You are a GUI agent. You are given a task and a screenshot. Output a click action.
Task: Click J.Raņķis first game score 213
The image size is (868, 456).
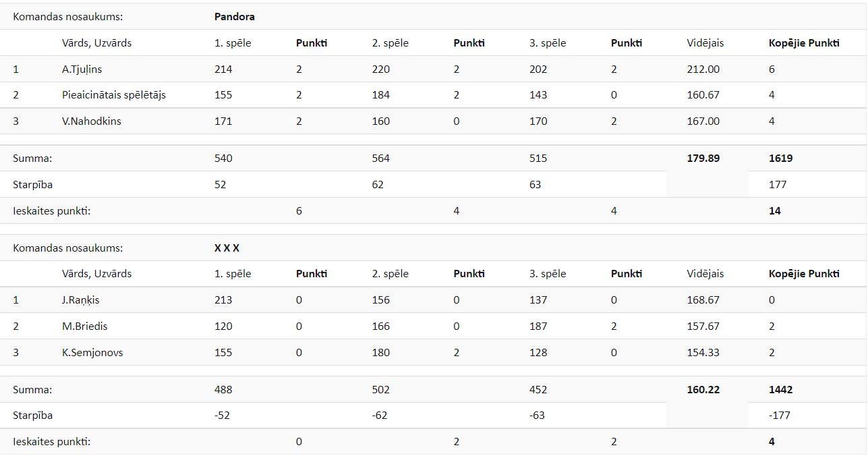223,300
